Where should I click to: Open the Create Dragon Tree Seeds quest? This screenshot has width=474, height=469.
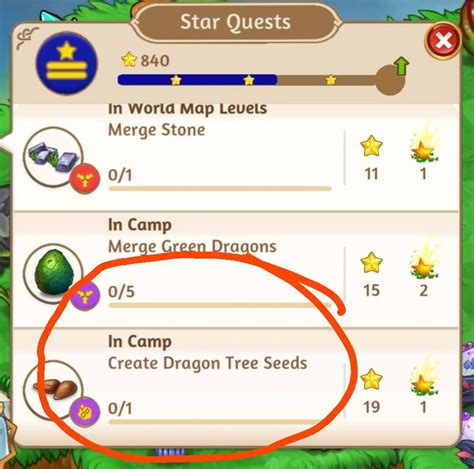point(235,387)
